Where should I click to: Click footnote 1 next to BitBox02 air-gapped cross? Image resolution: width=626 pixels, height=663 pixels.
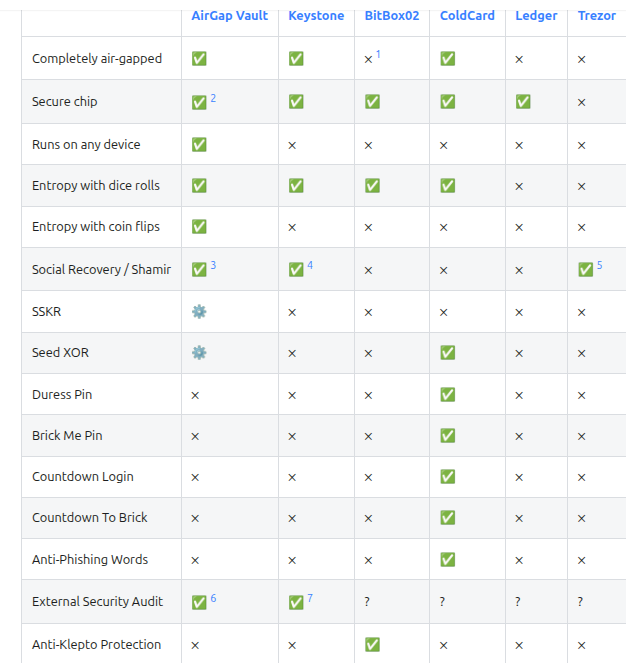(x=378, y=54)
